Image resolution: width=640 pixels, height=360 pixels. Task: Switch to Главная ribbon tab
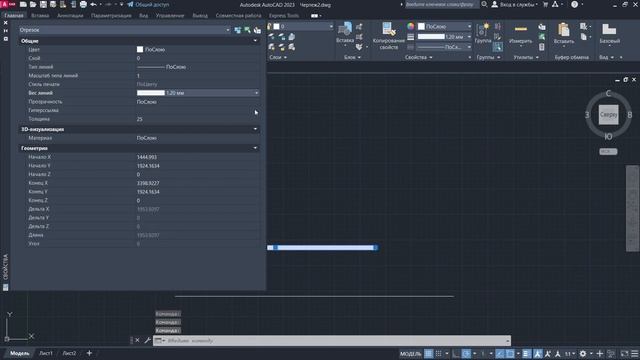14,16
